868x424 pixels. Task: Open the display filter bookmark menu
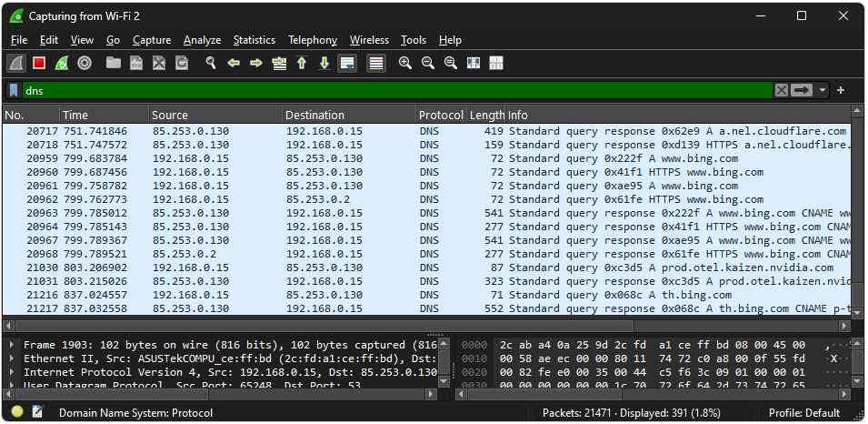[x=15, y=90]
